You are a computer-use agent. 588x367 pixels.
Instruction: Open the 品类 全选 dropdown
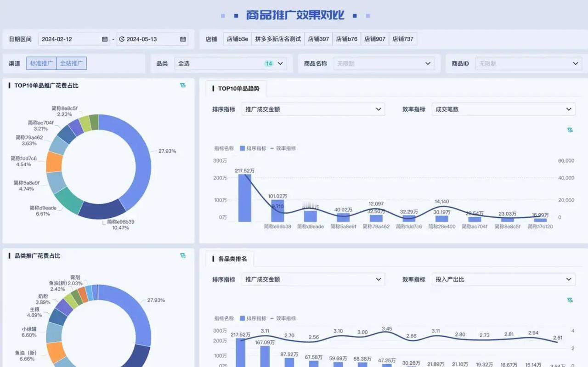pos(231,63)
